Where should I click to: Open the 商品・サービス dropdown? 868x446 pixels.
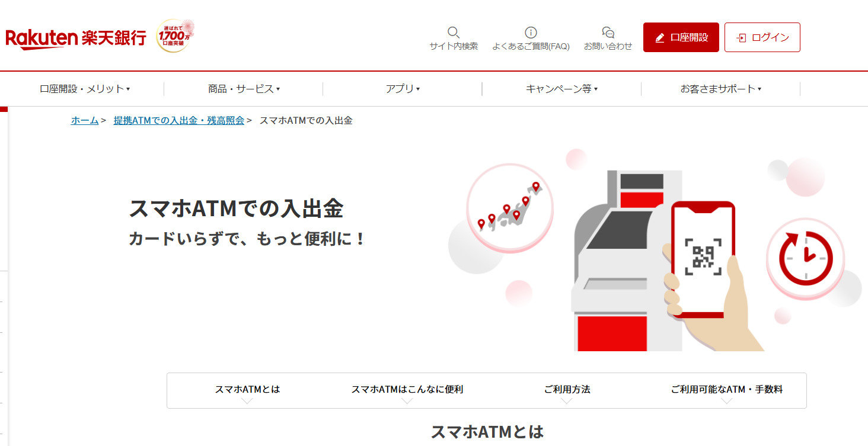[x=241, y=89]
